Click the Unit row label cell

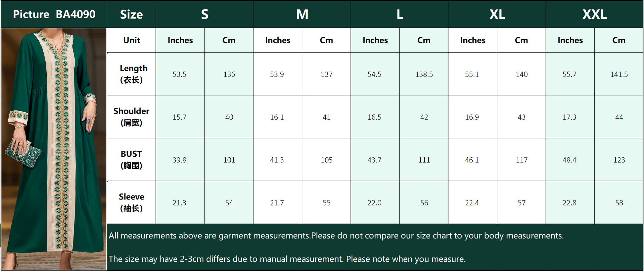pos(131,40)
